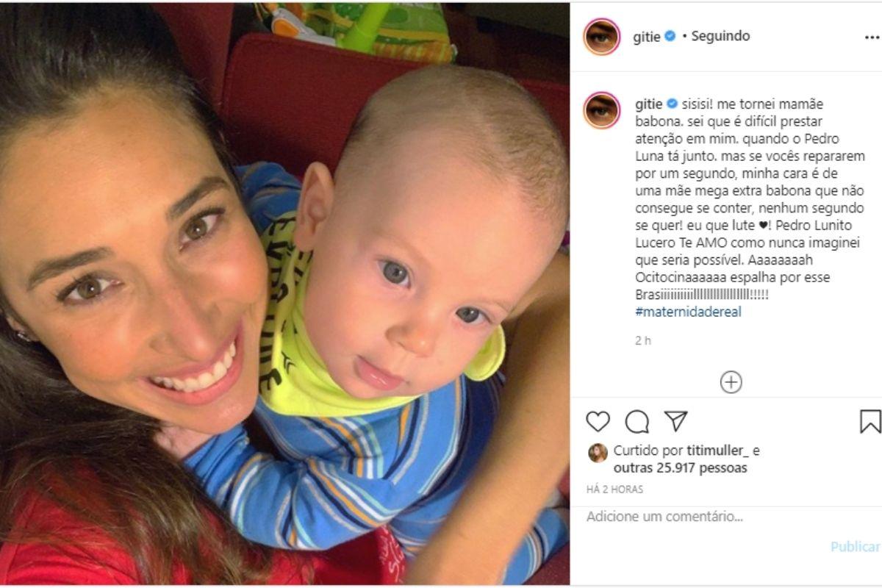View the list of outras 25.917 pessoas
Screen dimensions: 882x588
click(x=680, y=467)
